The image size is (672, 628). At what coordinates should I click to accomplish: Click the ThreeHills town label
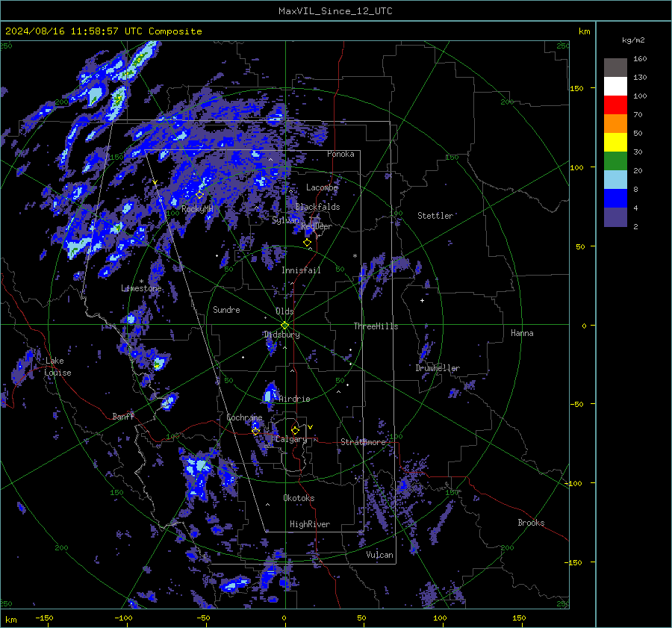(x=376, y=326)
